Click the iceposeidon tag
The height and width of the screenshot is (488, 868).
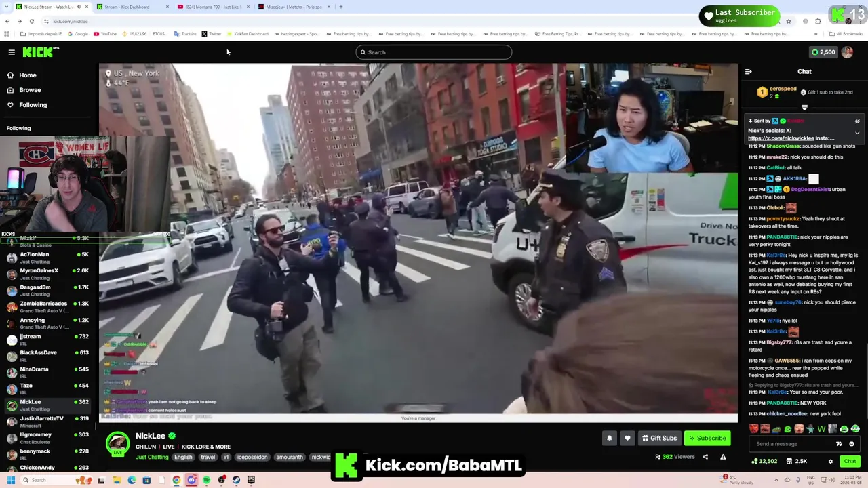point(252,457)
